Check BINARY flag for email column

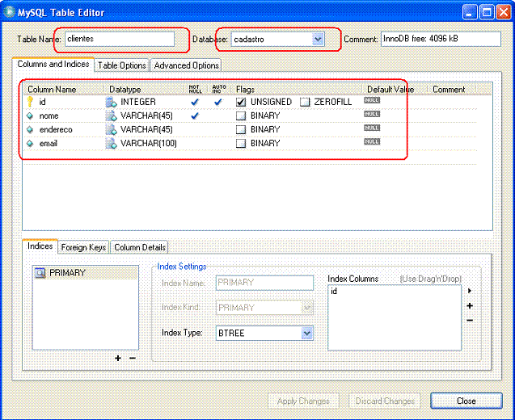pyautogui.click(x=241, y=144)
